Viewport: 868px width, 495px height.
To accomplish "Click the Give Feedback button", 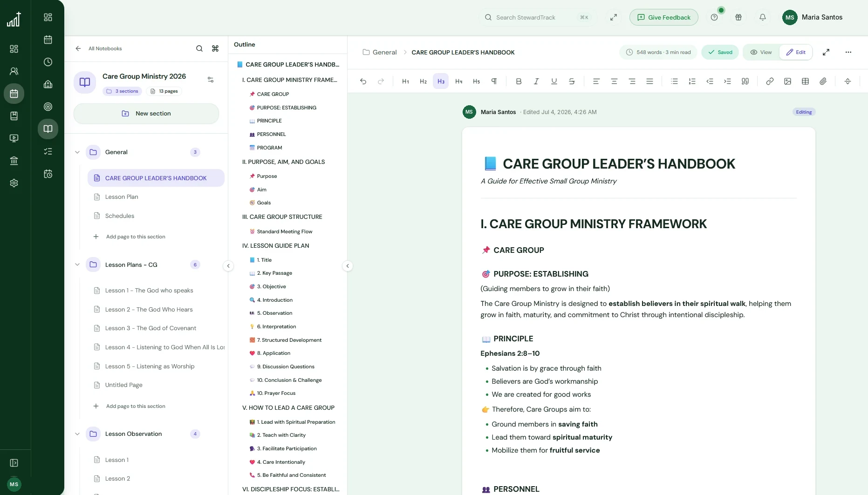I will point(663,17).
